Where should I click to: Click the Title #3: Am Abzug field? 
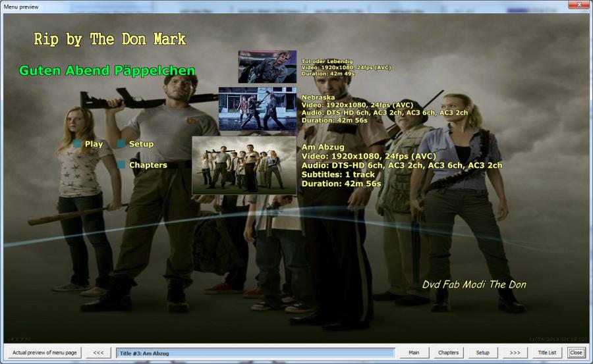pyautogui.click(x=255, y=353)
